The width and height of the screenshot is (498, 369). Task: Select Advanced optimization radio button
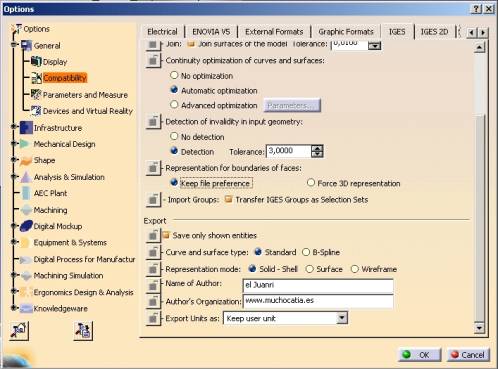[174, 105]
